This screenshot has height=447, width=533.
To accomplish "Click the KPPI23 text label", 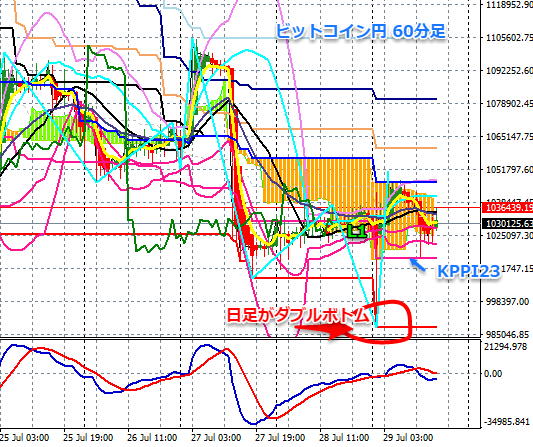I will (x=468, y=271).
